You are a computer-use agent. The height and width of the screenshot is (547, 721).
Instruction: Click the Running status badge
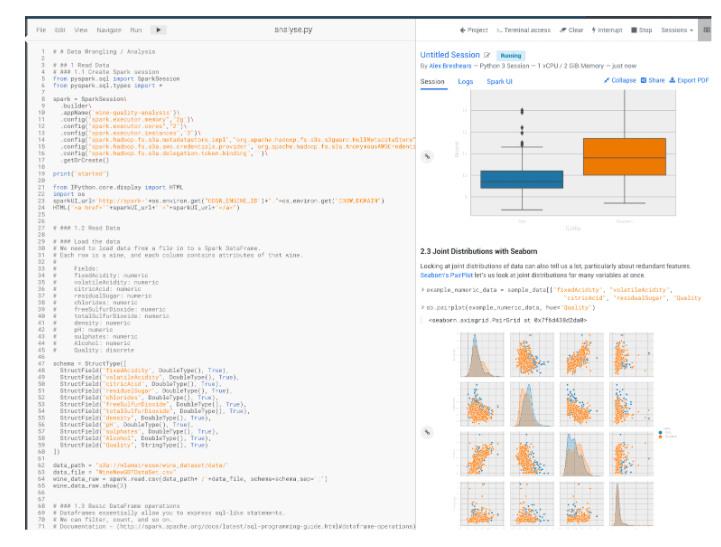coord(511,56)
